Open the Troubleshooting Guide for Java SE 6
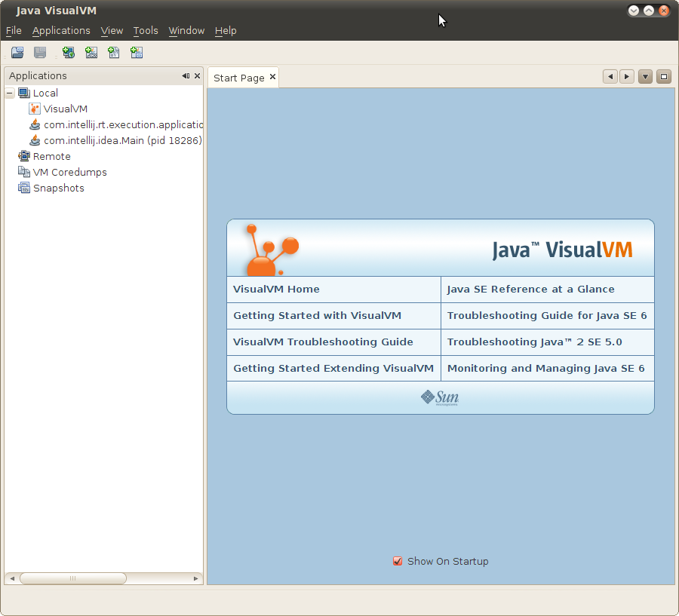This screenshot has width=679, height=616. click(x=546, y=315)
